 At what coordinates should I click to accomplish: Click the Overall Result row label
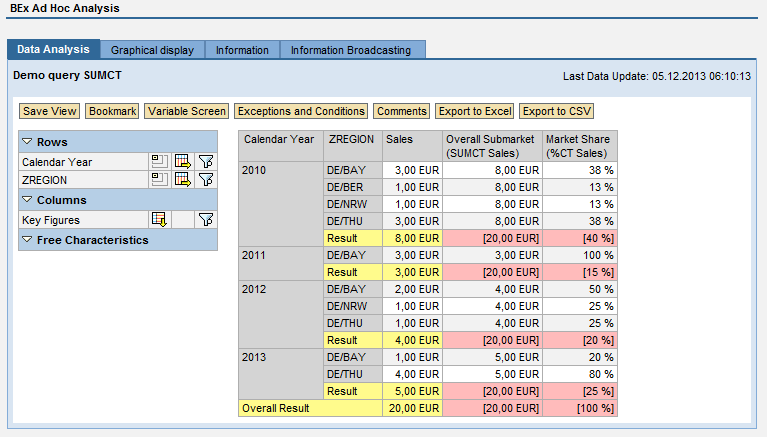310,408
